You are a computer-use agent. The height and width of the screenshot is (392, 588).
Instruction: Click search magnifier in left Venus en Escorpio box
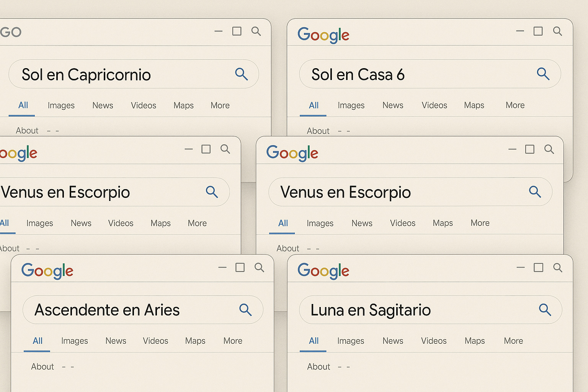click(x=212, y=192)
